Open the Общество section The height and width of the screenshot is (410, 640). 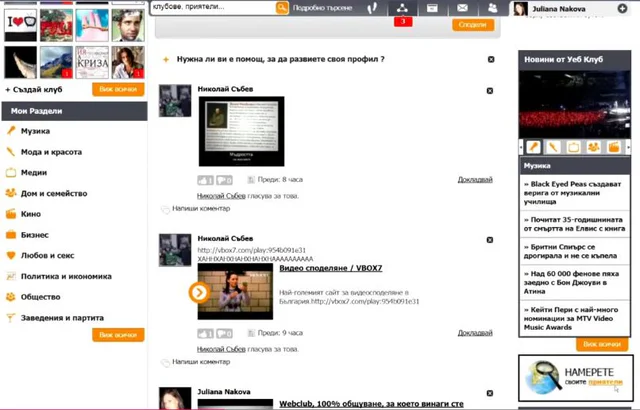(x=40, y=297)
